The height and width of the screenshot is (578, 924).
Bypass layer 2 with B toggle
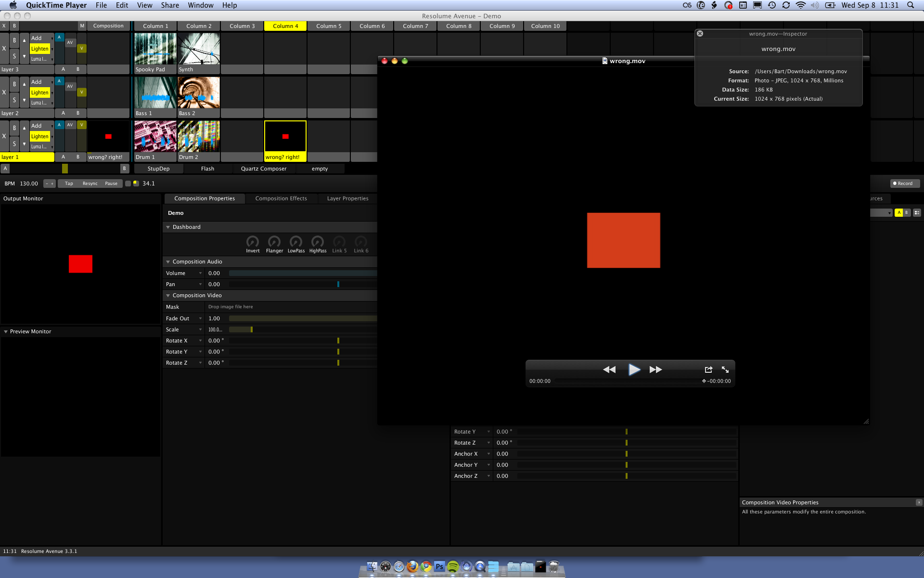coord(14,84)
